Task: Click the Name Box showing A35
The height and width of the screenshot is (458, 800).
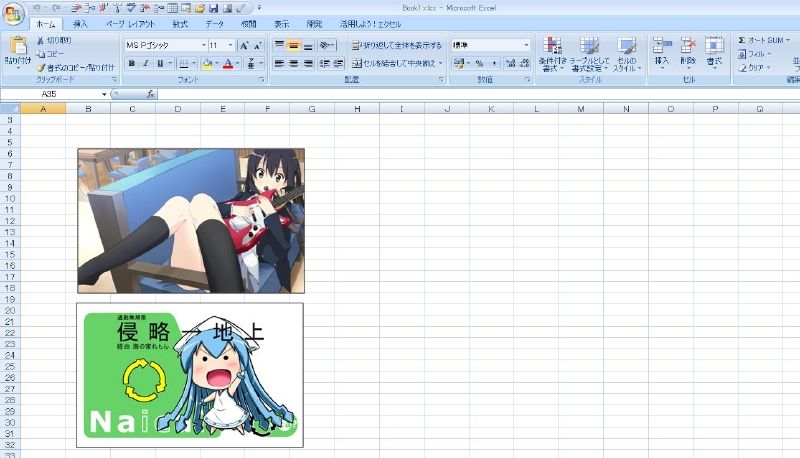Action: tap(54, 94)
